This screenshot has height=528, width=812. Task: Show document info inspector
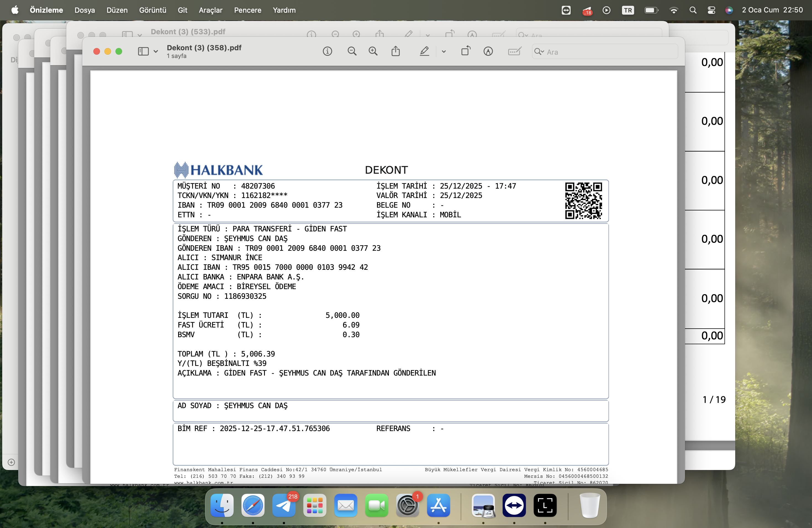click(328, 52)
